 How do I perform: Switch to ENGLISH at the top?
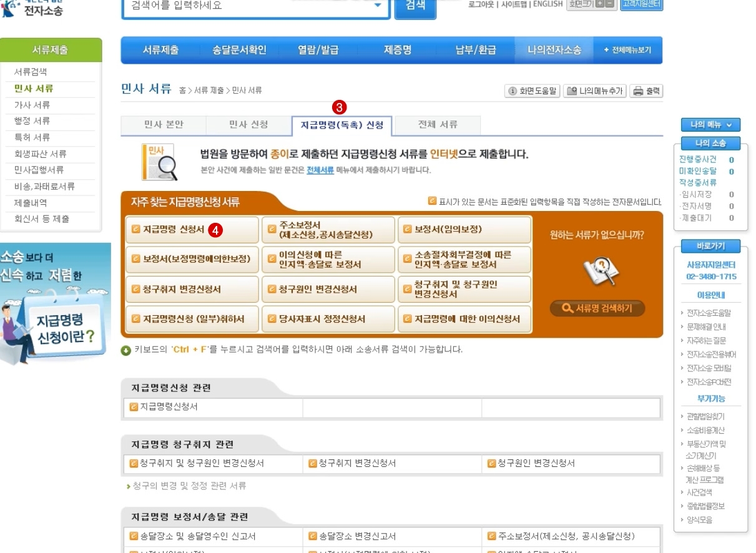547,4
